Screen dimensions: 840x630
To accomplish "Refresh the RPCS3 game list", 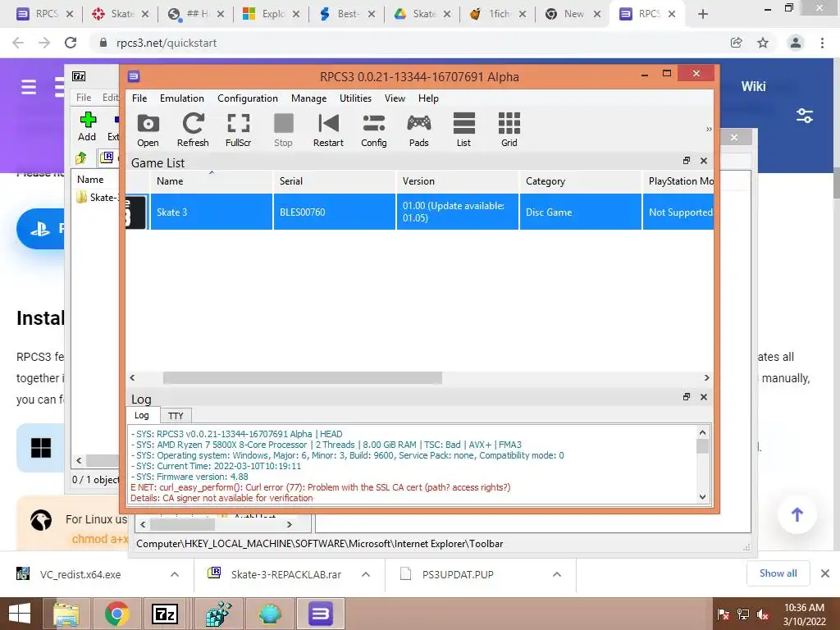I will (193, 130).
